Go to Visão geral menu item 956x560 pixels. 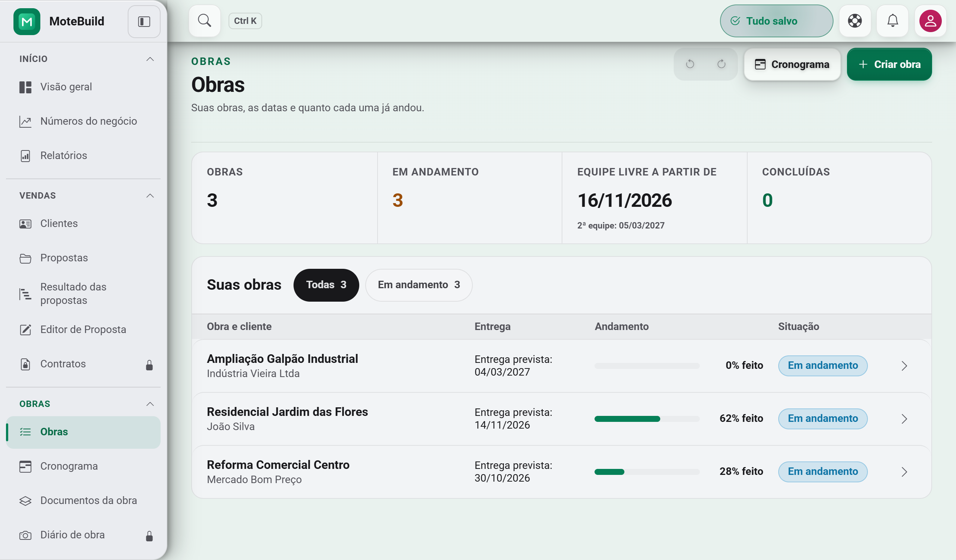(83, 87)
